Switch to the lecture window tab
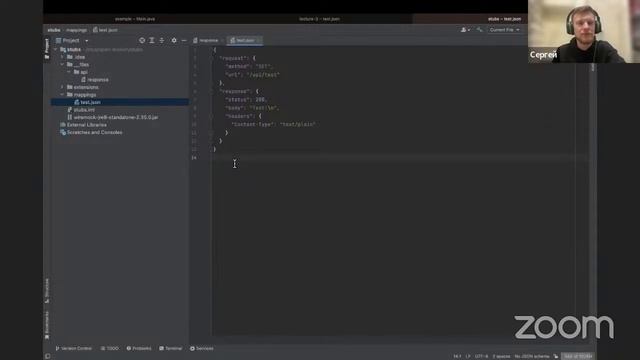The width and height of the screenshot is (640, 360). pos(319,19)
